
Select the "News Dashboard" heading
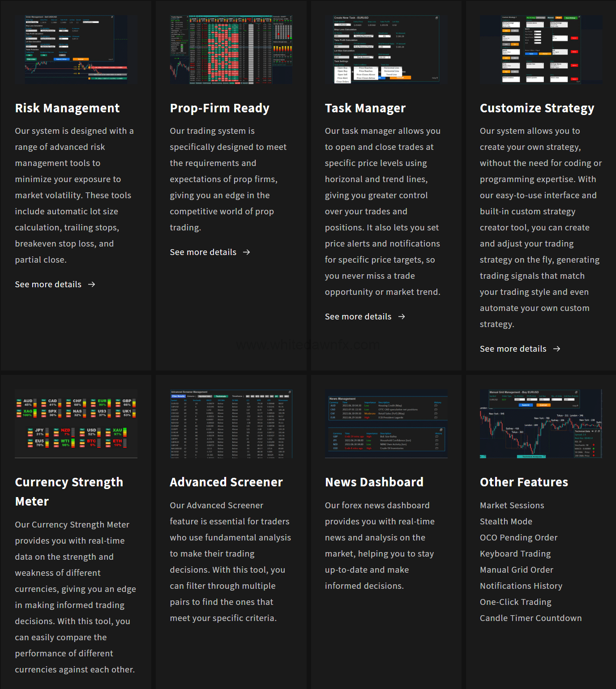point(374,482)
